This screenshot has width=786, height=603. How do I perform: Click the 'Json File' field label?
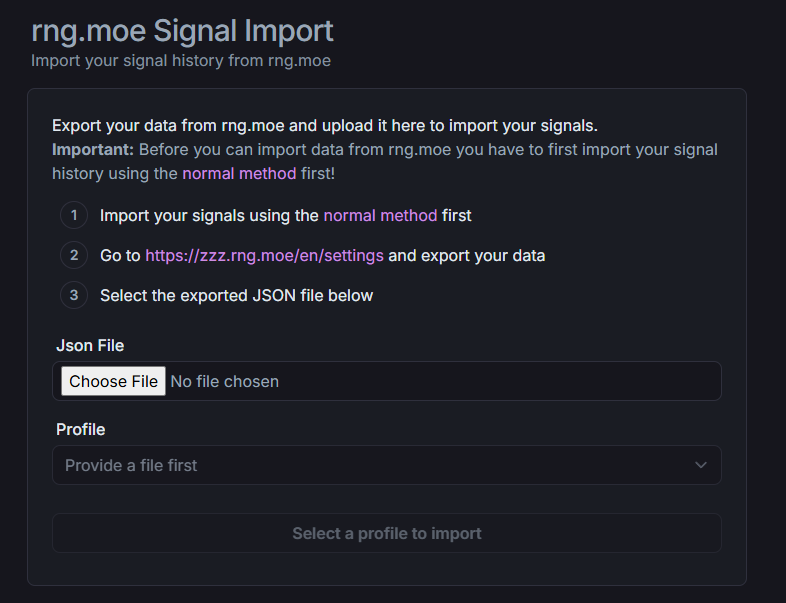[x=90, y=345]
